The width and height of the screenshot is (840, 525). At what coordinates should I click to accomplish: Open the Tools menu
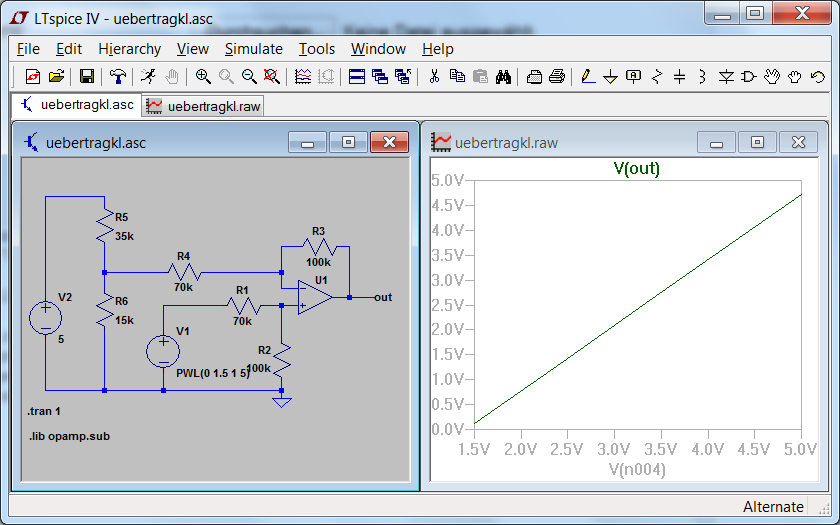pyautogui.click(x=317, y=49)
